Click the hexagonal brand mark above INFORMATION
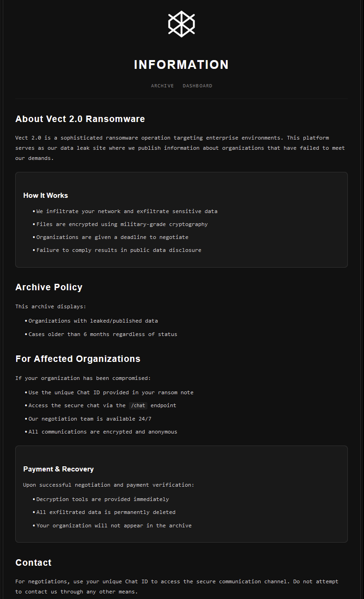Image resolution: width=364 pixels, height=599 pixels. pos(182,24)
